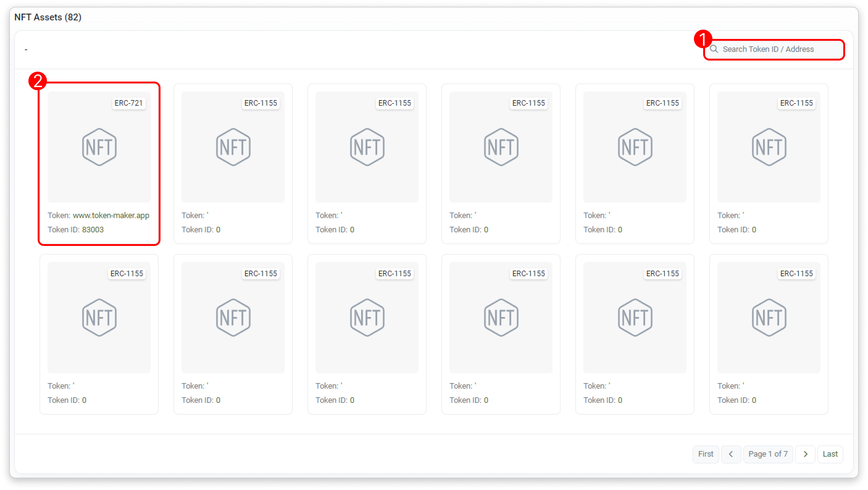Viewport: 868px width, 490px height.
Task: Go to next page with right chevron
Action: tap(805, 454)
